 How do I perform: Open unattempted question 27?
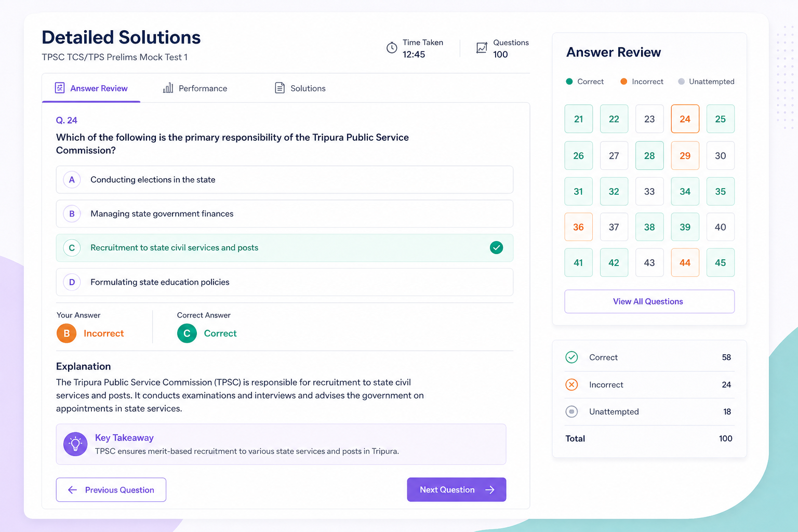tap(614, 156)
